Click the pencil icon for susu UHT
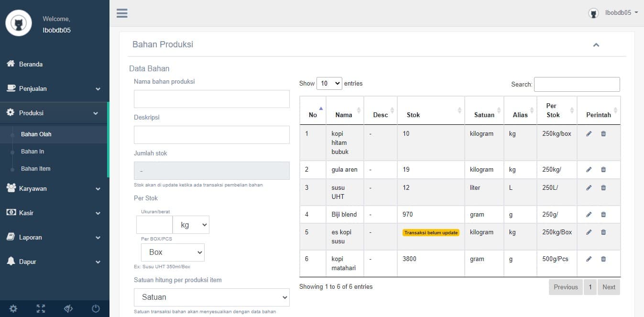 point(589,188)
